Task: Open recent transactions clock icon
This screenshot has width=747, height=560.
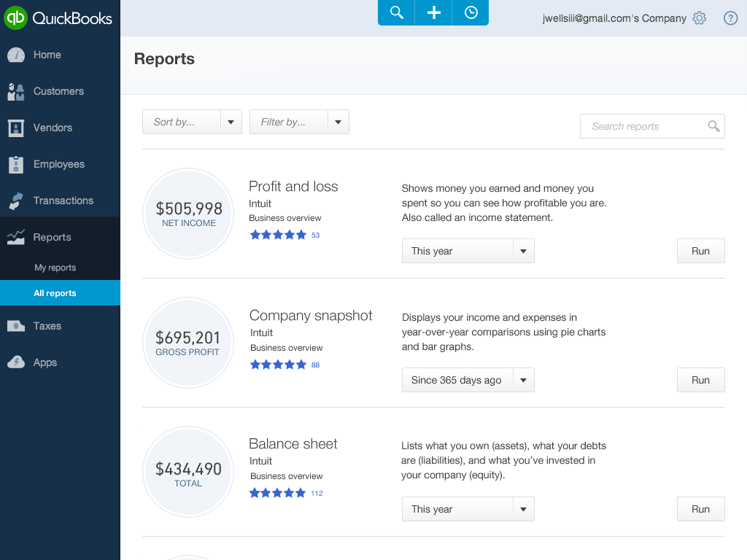Action: (471, 13)
